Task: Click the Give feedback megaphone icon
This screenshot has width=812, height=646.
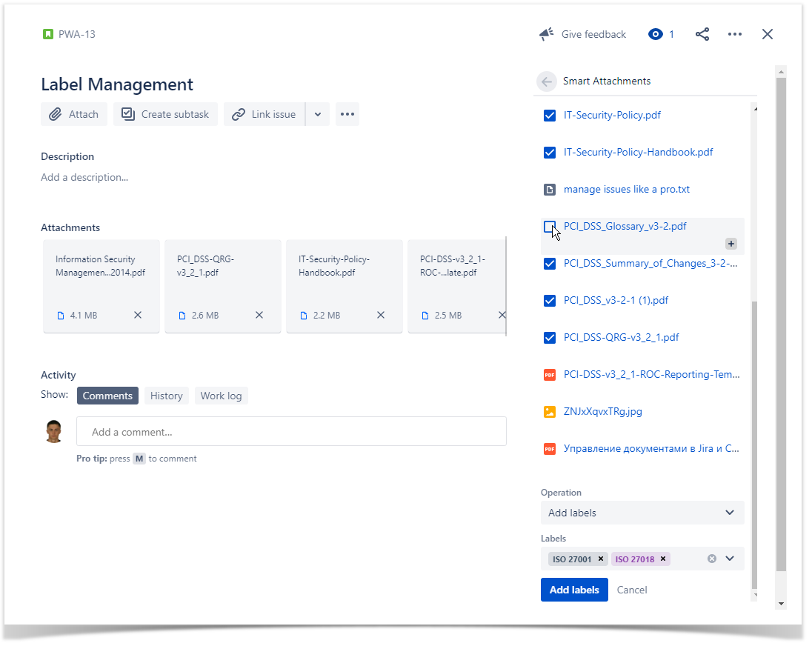Action: (546, 34)
